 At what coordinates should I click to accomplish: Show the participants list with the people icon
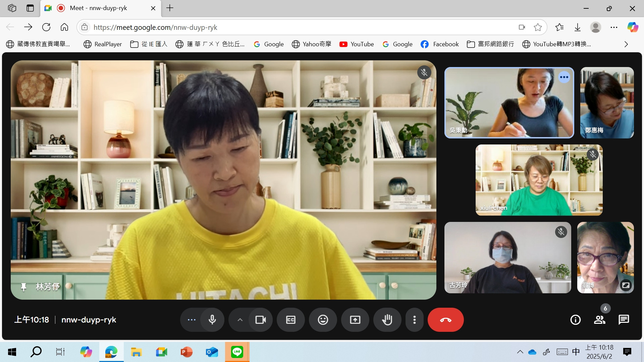point(599,320)
